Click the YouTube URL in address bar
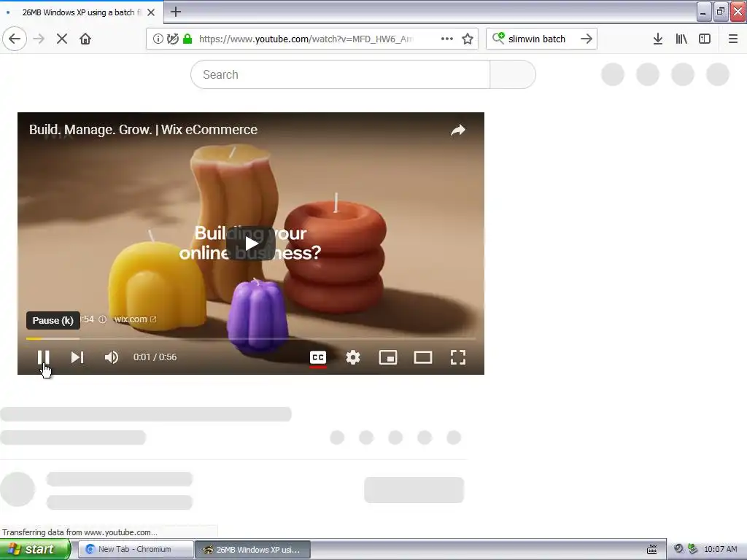747x560 pixels. (x=306, y=39)
